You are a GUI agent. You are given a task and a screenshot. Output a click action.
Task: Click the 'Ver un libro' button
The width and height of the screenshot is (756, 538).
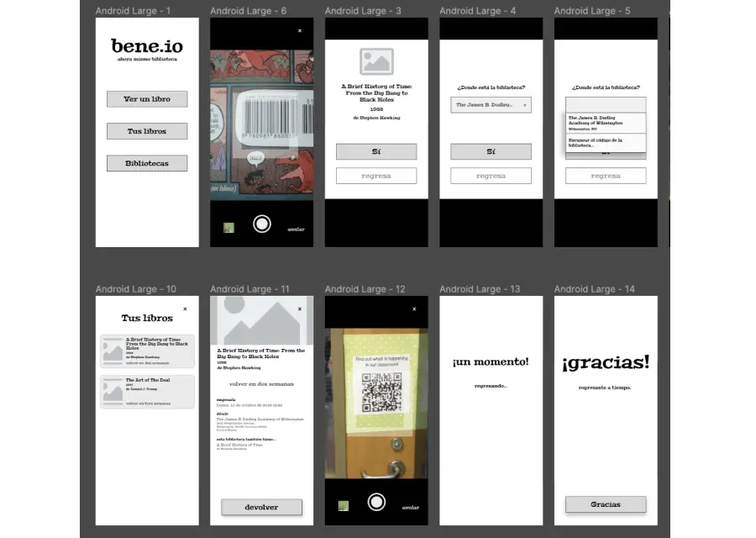click(x=147, y=99)
